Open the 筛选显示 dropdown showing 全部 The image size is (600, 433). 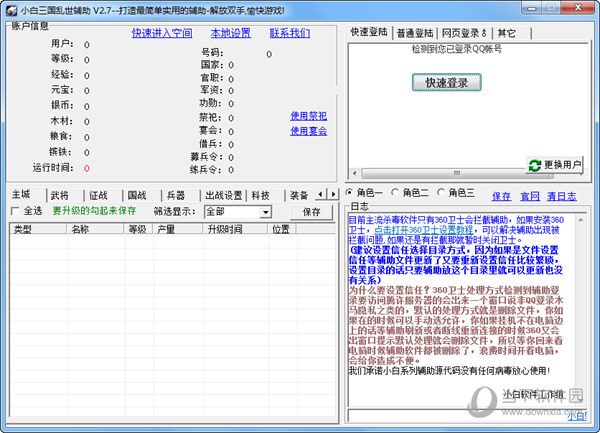point(238,212)
